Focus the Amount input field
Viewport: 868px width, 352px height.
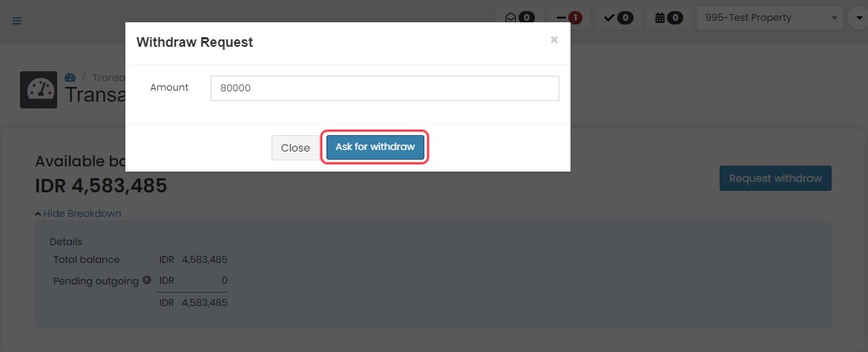pos(385,88)
